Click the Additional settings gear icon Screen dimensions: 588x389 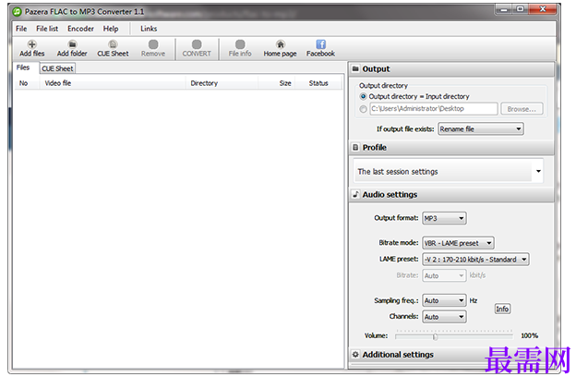pos(355,354)
